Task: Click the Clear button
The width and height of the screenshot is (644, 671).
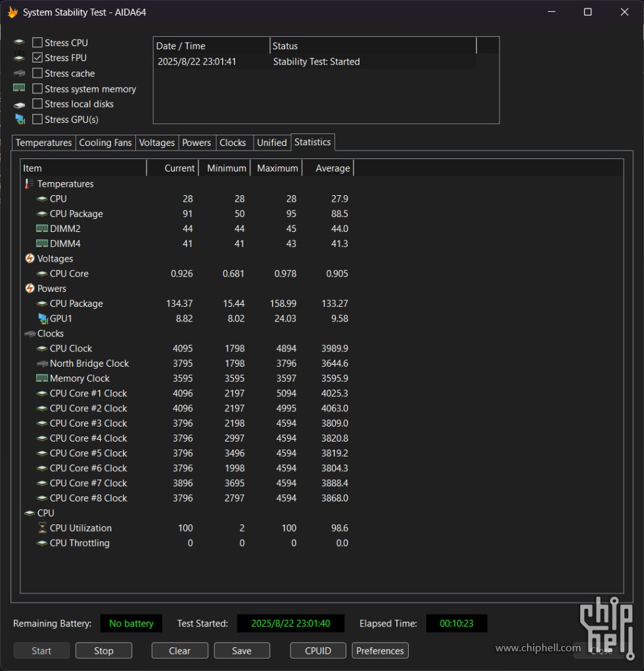Action: point(179,651)
